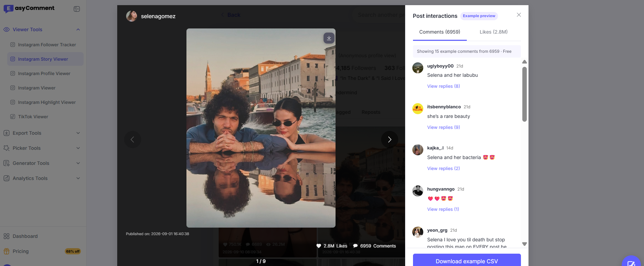Click uglyboyy00's avatar

418,68
